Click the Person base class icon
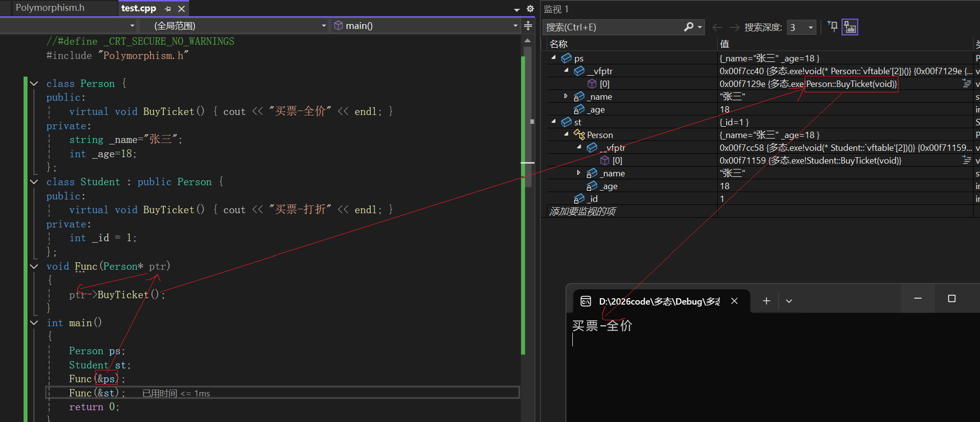This screenshot has width=980, height=422. coord(579,135)
